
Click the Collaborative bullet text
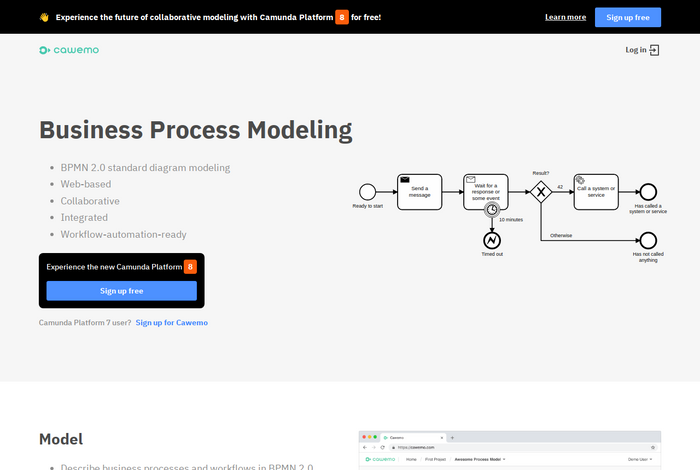tap(90, 201)
